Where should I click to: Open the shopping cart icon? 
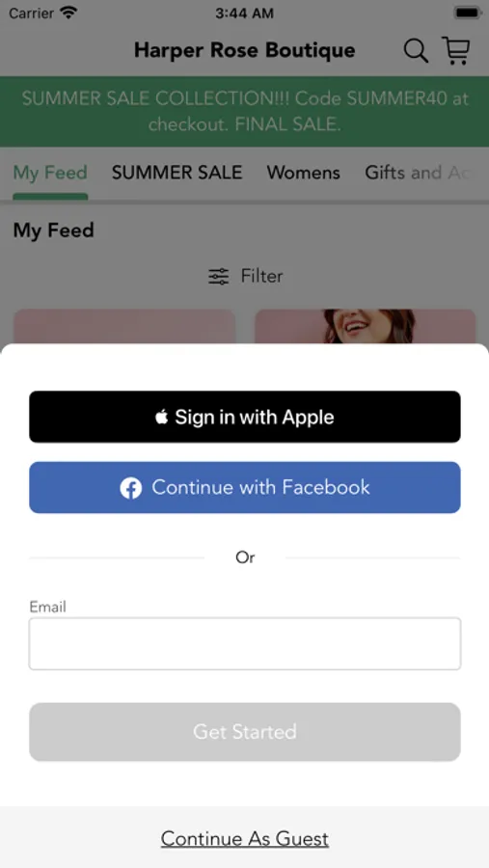coord(456,50)
